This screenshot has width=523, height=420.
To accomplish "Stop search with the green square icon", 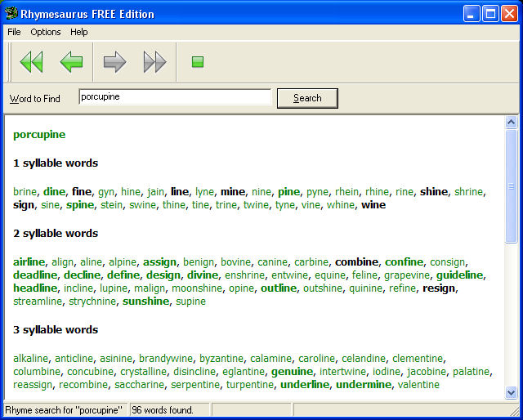I will point(198,62).
